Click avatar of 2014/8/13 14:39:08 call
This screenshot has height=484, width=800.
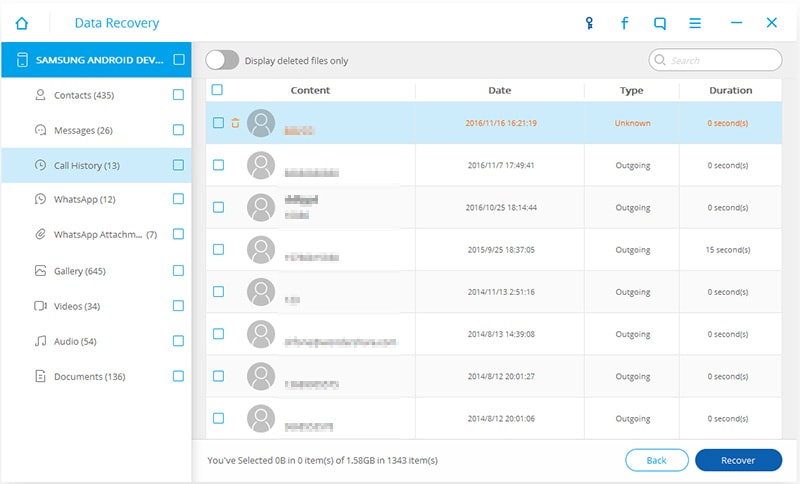261,334
